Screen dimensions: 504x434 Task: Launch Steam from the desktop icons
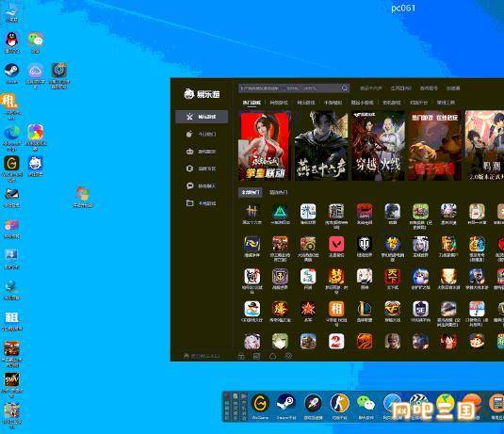click(x=12, y=73)
